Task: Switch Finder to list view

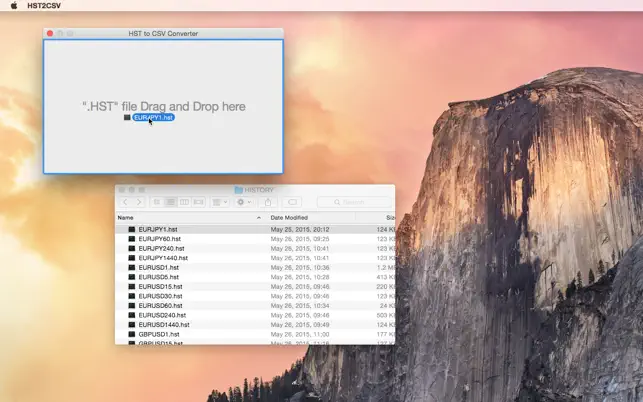Action: tap(171, 202)
